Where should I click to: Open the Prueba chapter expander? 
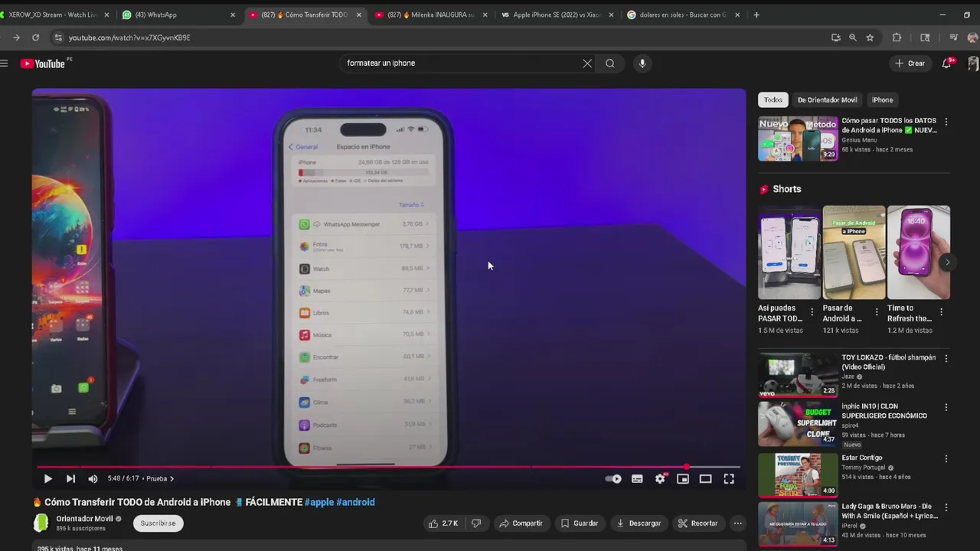[x=161, y=479]
